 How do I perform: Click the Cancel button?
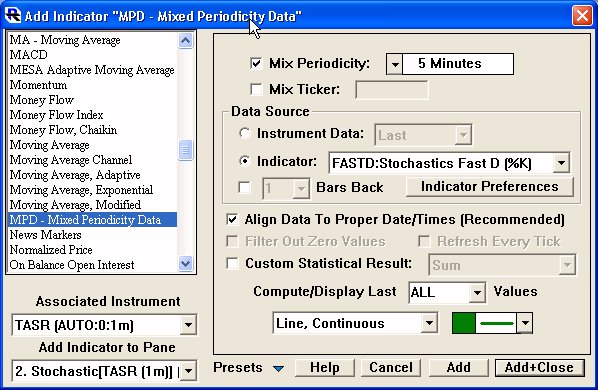click(x=391, y=368)
